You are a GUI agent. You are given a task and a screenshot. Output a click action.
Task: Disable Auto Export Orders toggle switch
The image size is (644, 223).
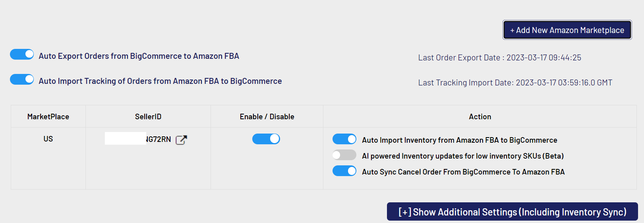pos(22,54)
